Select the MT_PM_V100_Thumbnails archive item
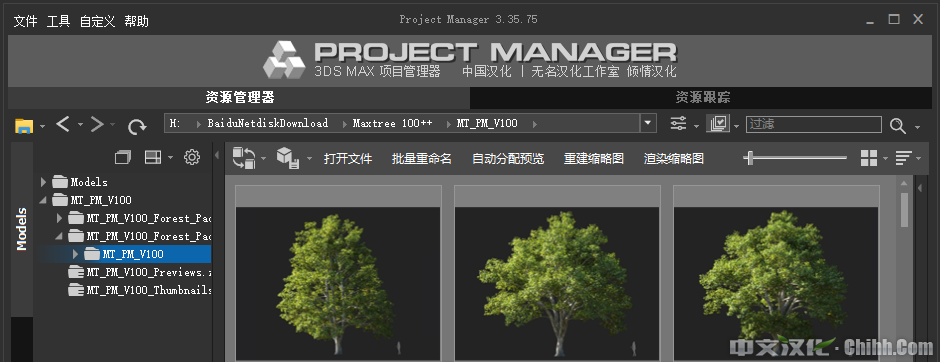 [x=140, y=290]
